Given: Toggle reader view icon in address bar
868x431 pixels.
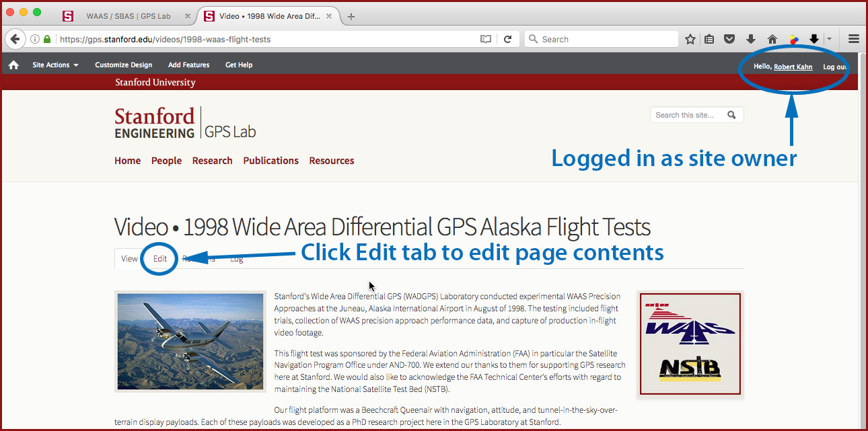Looking at the screenshot, I should click(x=486, y=39).
